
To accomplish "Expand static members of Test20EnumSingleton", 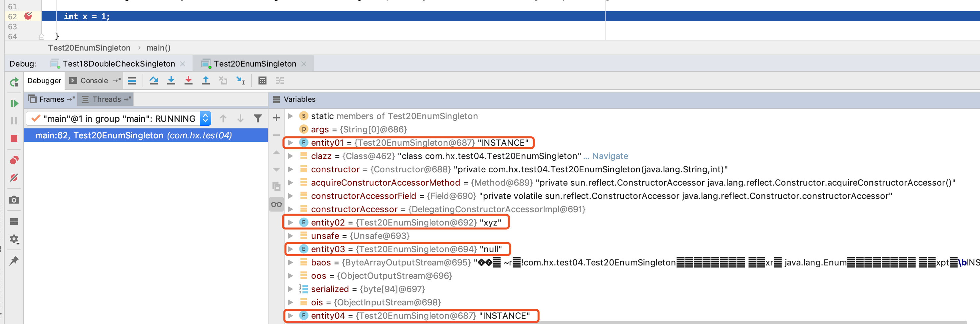I will (290, 116).
